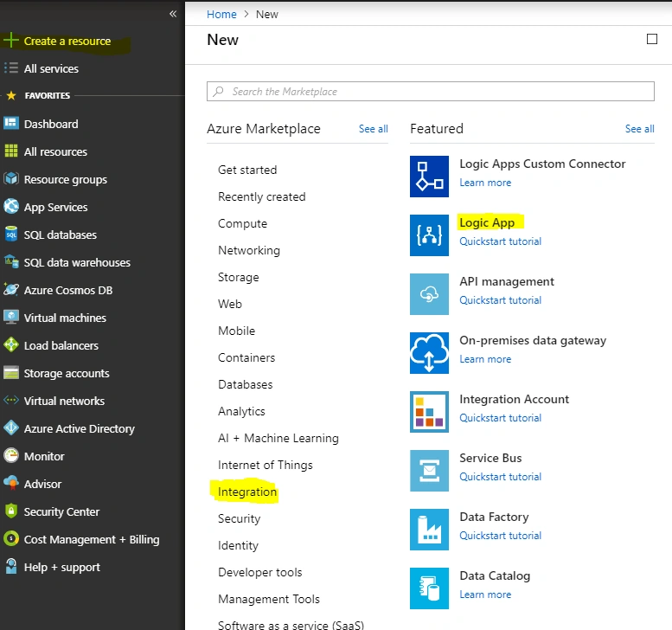The width and height of the screenshot is (672, 630).
Task: Open the Developer tools category
Action: pos(259,572)
